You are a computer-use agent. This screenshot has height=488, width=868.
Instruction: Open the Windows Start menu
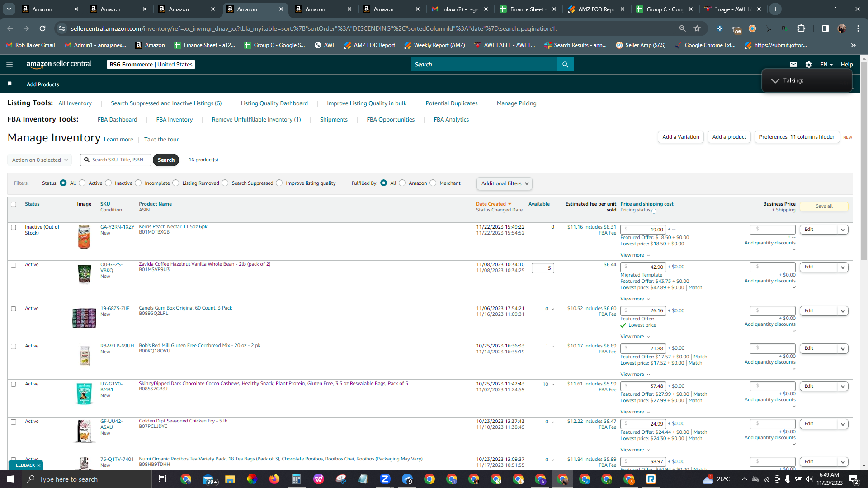[x=11, y=479]
